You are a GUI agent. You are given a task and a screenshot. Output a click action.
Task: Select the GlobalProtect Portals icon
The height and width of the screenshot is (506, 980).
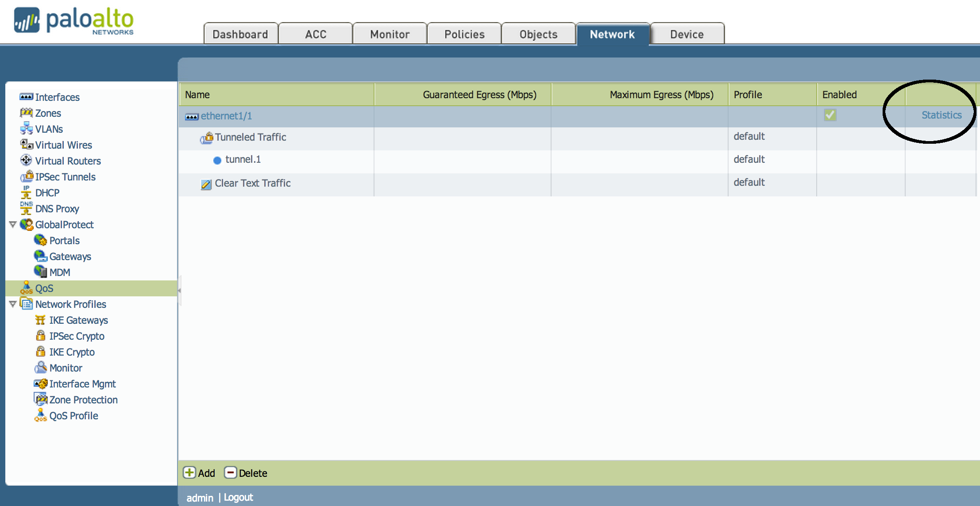click(40, 240)
